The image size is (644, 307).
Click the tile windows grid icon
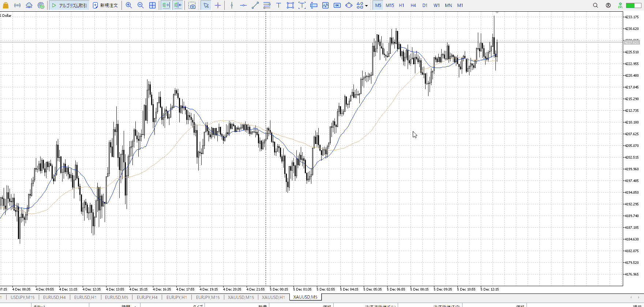click(x=152, y=5)
